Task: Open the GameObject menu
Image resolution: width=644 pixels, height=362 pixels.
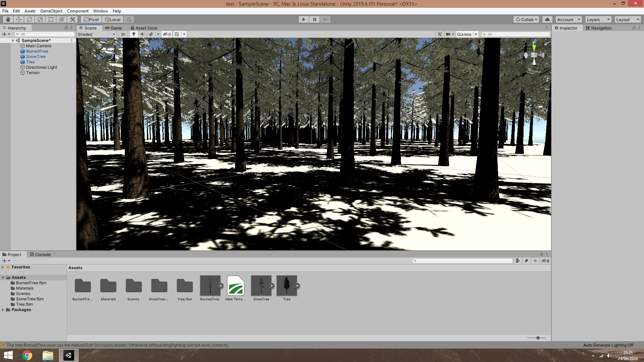Action: pos(51,11)
